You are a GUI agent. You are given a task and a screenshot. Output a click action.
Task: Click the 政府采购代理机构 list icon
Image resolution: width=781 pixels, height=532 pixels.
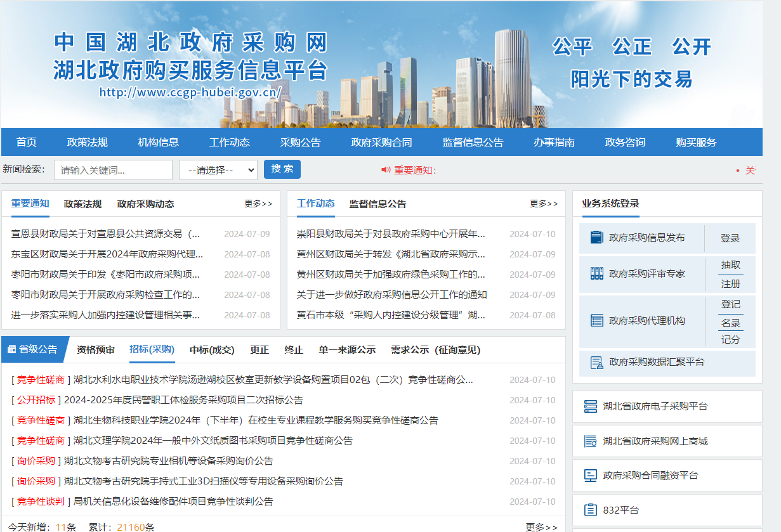point(596,321)
